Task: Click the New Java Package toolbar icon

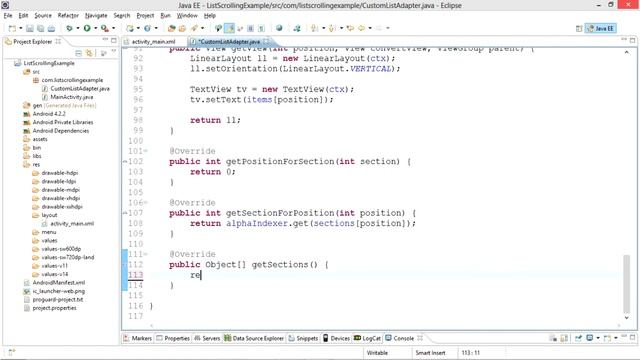Action: 130,28
